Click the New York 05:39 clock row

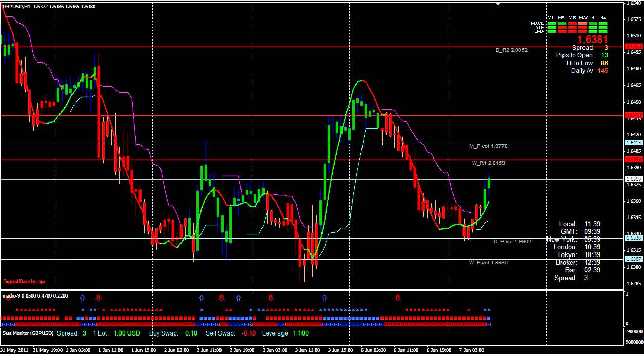pos(573,239)
